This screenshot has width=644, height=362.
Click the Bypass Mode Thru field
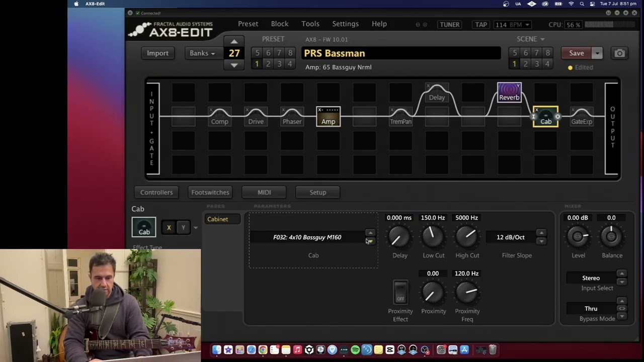[591, 309]
